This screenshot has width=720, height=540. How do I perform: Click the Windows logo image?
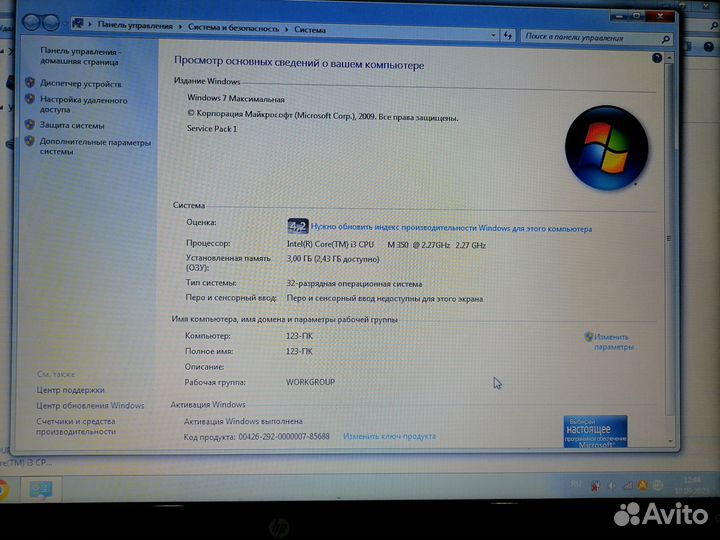point(606,148)
